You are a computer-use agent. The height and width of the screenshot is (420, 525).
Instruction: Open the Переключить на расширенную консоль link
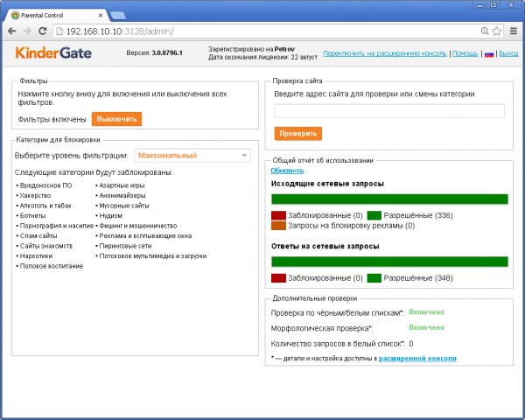[x=385, y=53]
